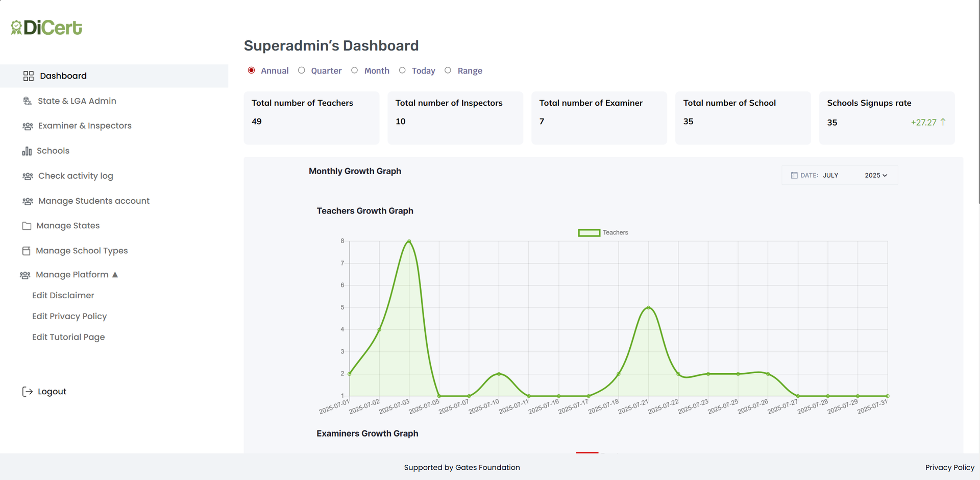Click the Manage Students account icon
The width and height of the screenshot is (980, 480).
[27, 201]
